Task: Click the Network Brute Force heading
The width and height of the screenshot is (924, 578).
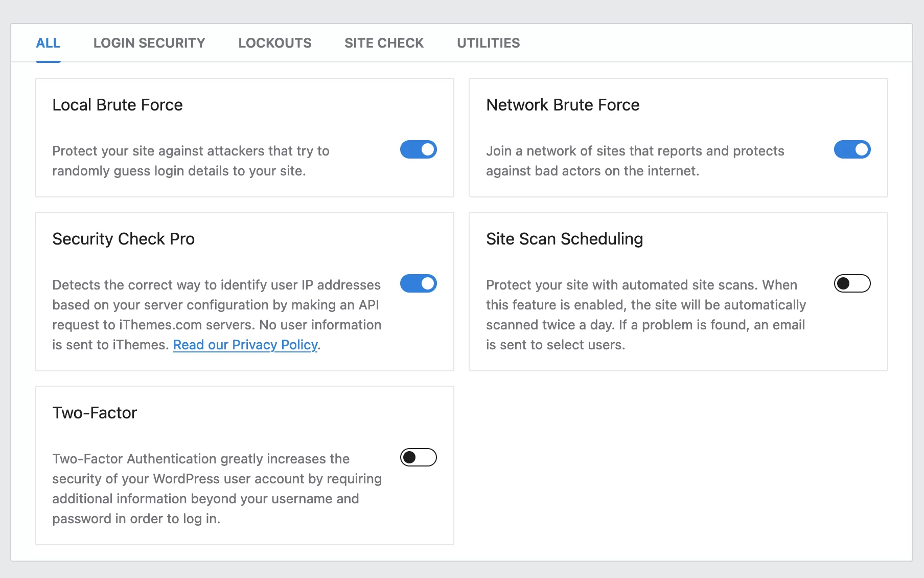Action: [x=563, y=105]
